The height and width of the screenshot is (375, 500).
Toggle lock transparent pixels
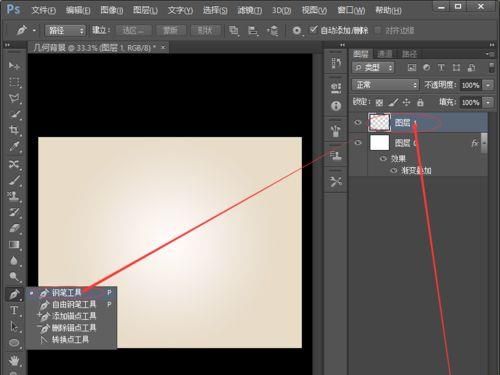379,102
